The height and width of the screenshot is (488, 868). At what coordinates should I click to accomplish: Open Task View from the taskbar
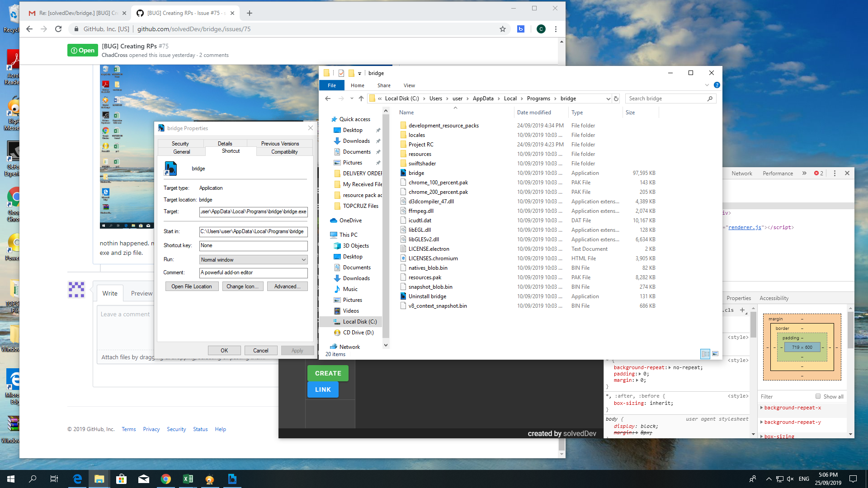(54, 479)
